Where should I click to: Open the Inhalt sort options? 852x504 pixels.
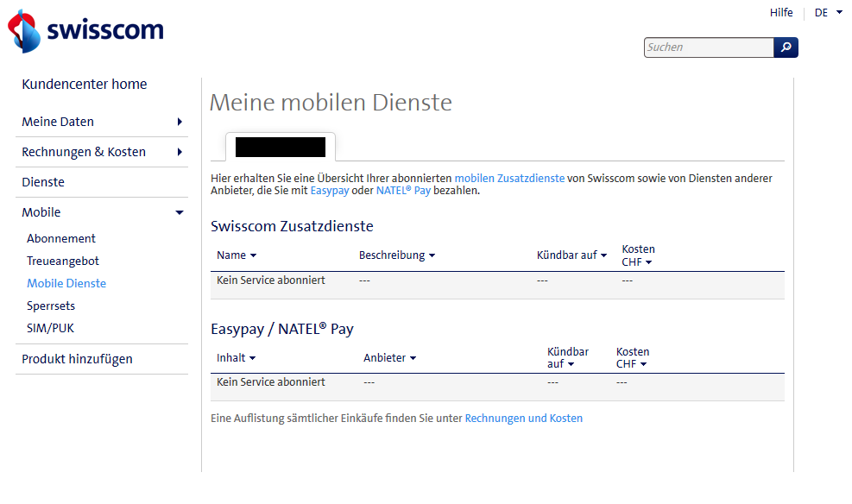point(253,357)
